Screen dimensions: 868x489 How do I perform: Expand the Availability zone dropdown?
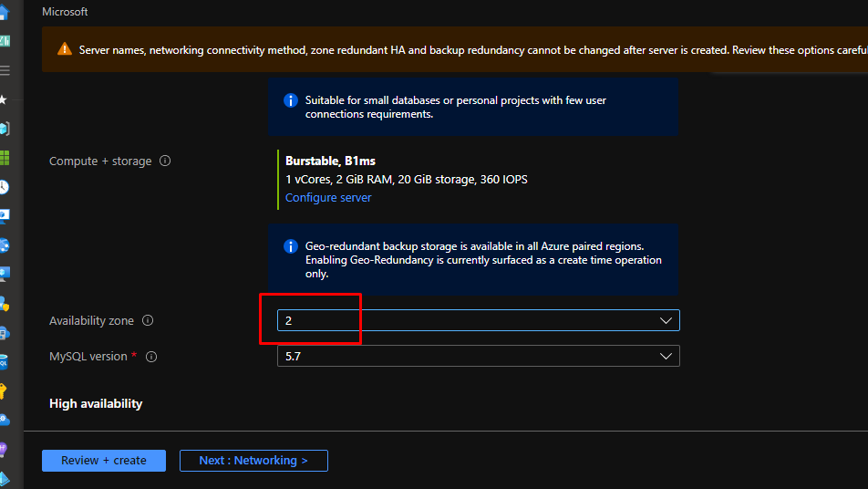pos(478,321)
